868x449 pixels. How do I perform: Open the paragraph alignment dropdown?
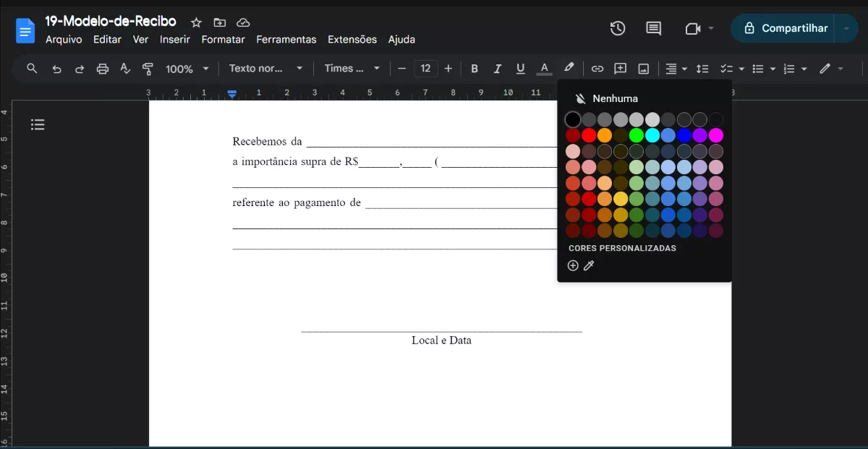point(675,69)
